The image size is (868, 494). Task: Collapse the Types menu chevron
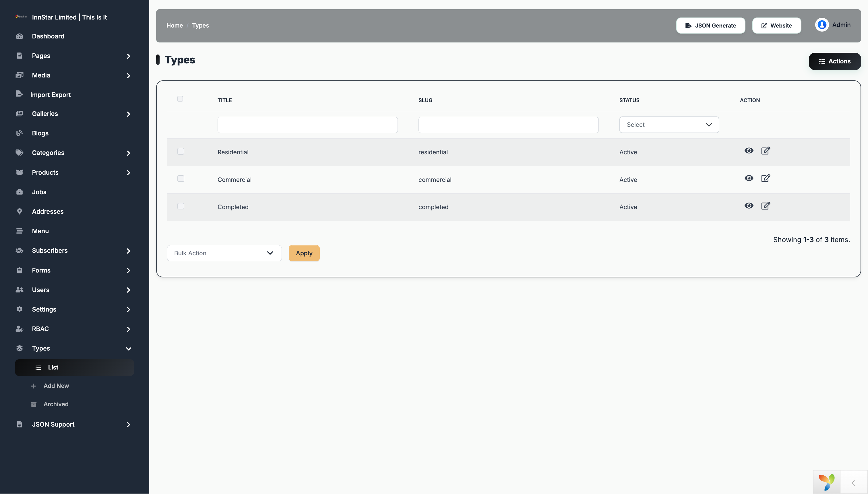128,349
